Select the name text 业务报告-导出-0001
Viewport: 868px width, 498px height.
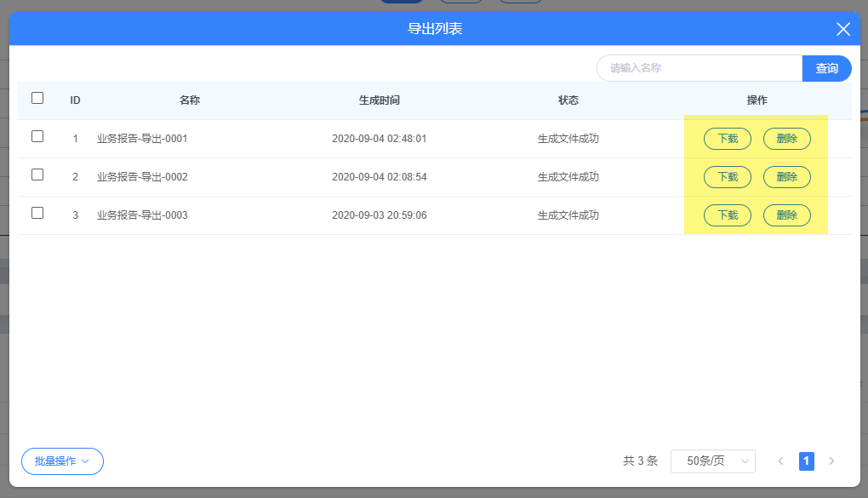point(142,139)
